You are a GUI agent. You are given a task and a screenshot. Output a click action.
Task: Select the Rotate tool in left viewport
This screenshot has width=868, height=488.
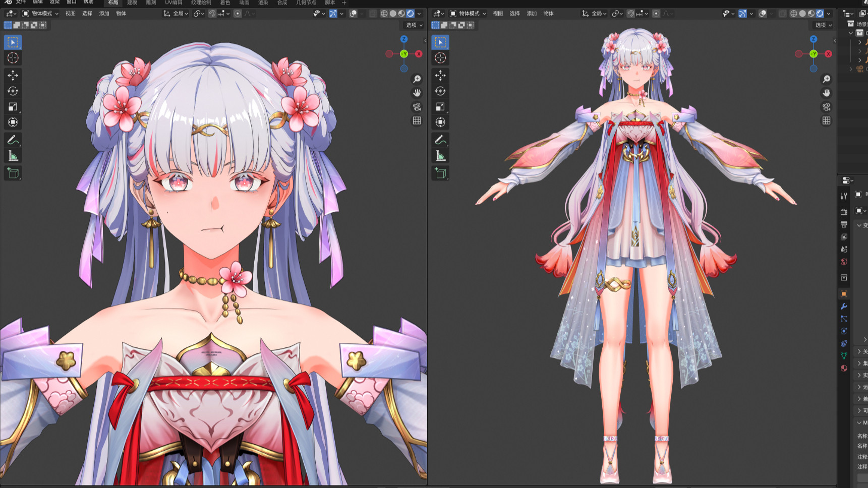pyautogui.click(x=13, y=91)
